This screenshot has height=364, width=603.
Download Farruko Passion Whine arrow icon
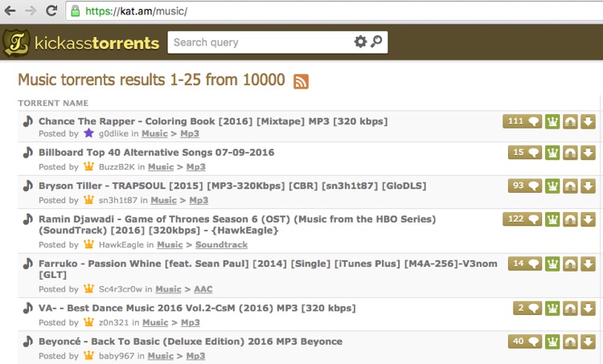588,264
